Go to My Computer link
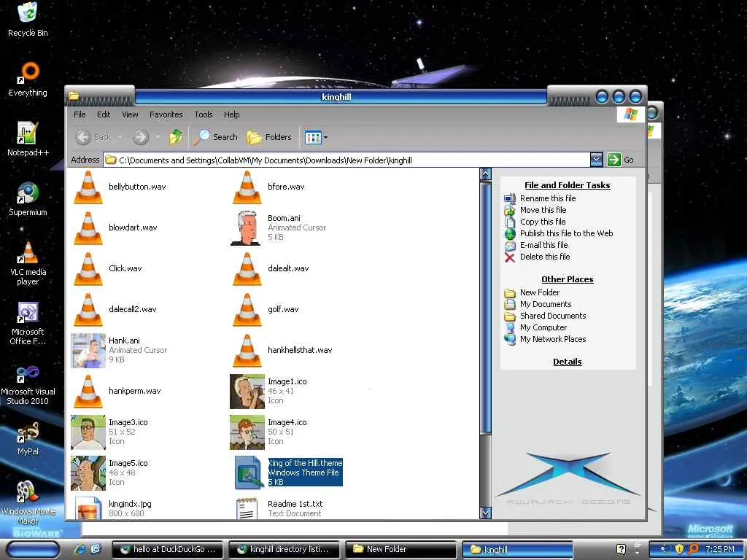 tap(543, 327)
